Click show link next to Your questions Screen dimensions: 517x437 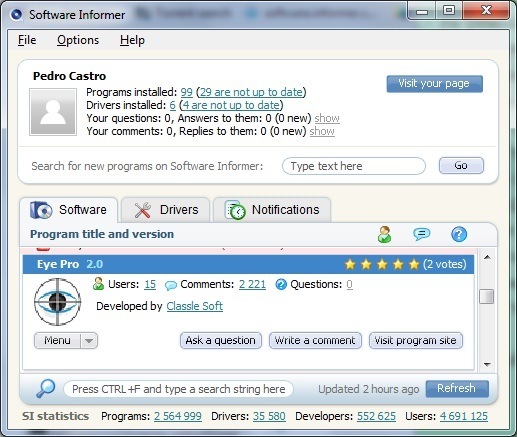click(327, 118)
